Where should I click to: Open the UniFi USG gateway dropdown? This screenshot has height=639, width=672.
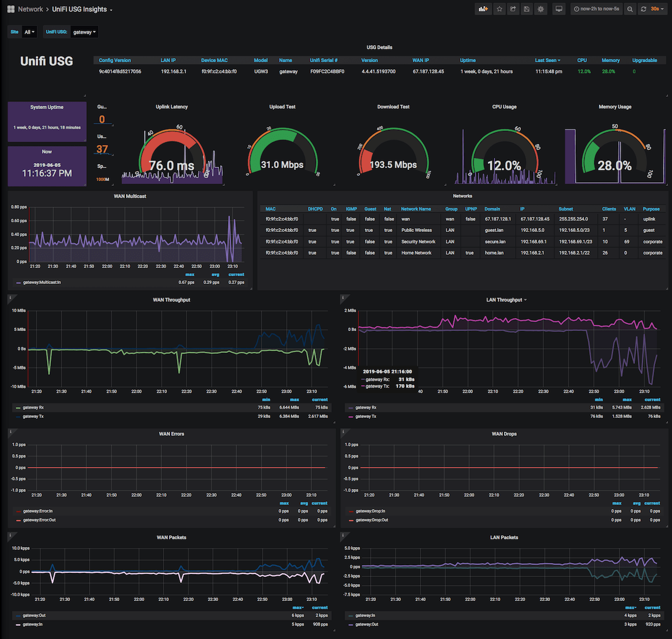[85, 32]
